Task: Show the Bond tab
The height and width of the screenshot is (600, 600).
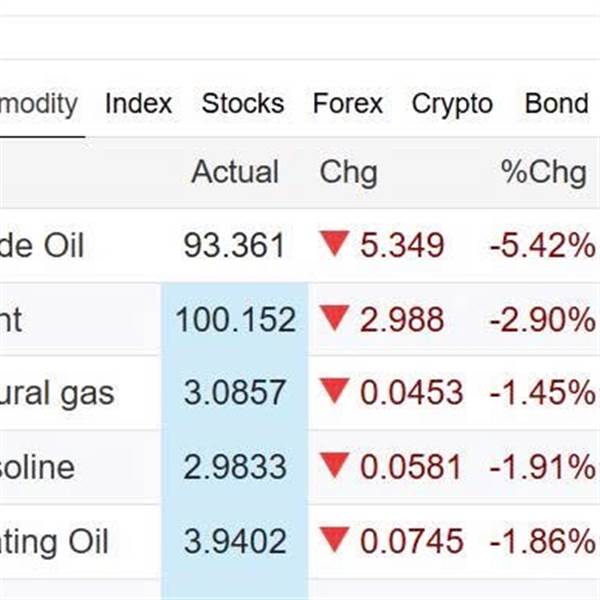Action: (x=556, y=104)
